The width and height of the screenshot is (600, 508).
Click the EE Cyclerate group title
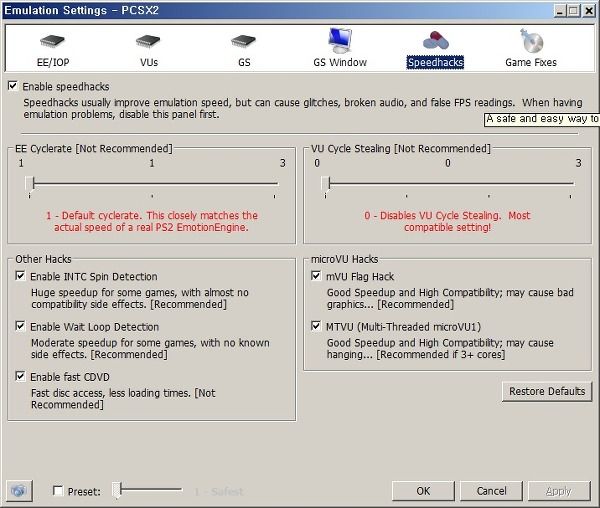point(94,148)
